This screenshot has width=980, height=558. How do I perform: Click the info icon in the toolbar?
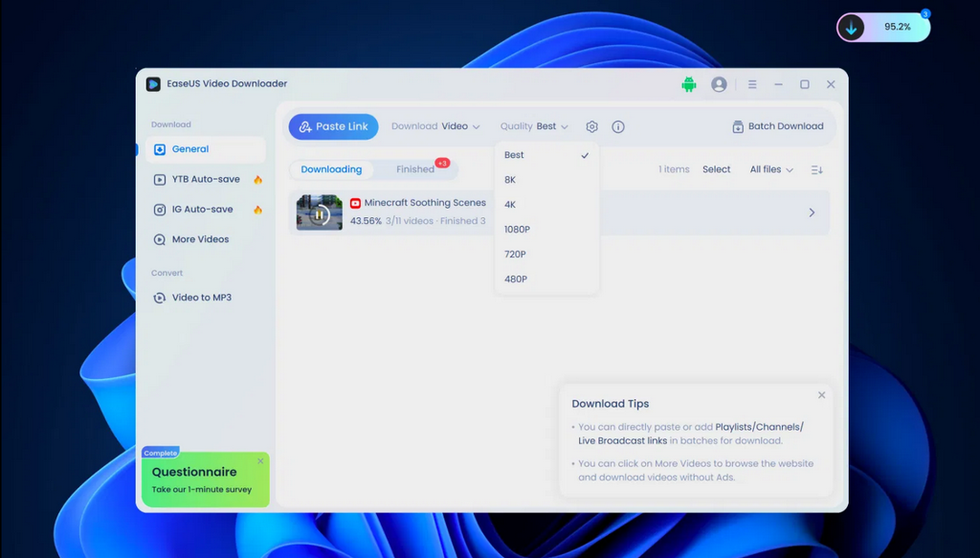click(618, 126)
